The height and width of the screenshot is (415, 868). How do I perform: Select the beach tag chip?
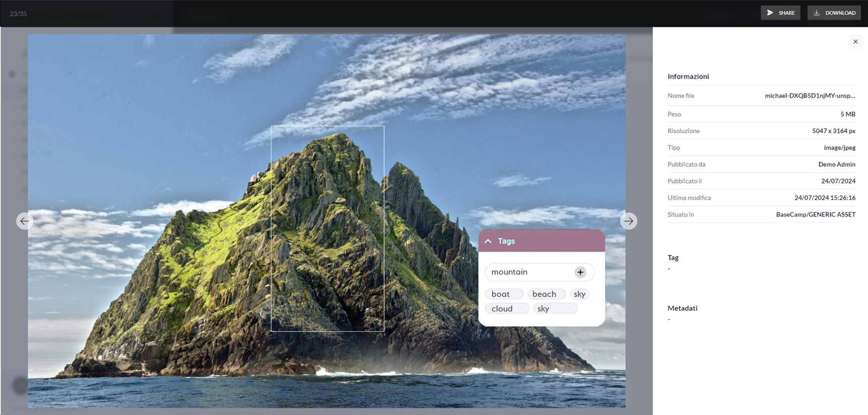click(547, 294)
